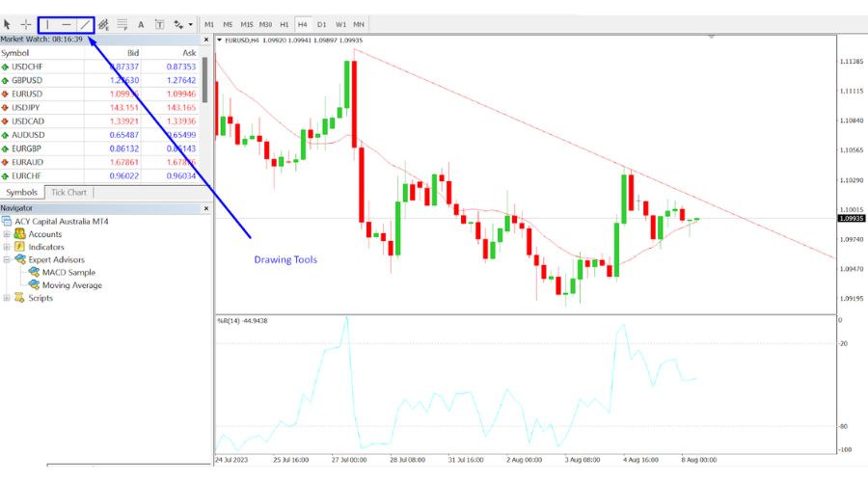Click the equidistant channel tool
Image resolution: width=868 pixels, height=482 pixels.
[x=104, y=23]
